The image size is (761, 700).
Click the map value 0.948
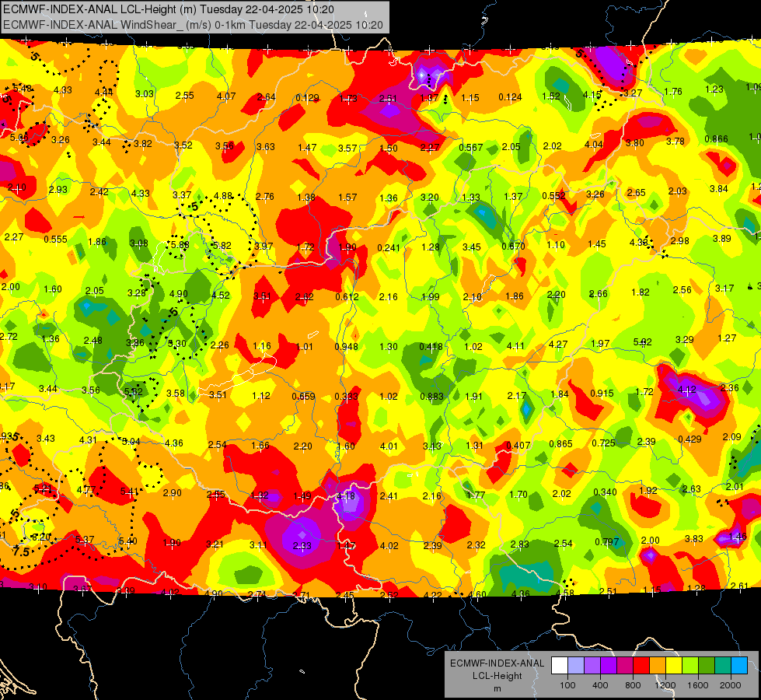(346, 347)
